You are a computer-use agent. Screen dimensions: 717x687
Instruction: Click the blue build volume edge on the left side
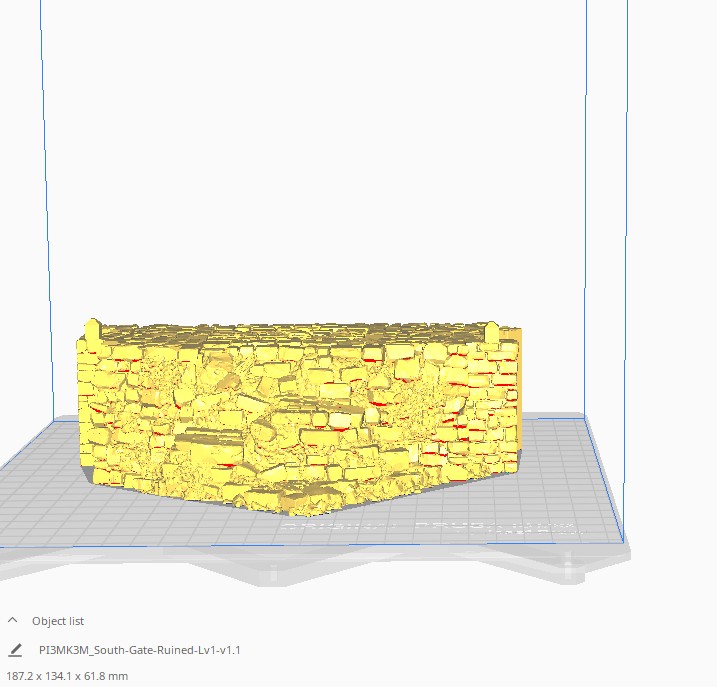pos(47,206)
